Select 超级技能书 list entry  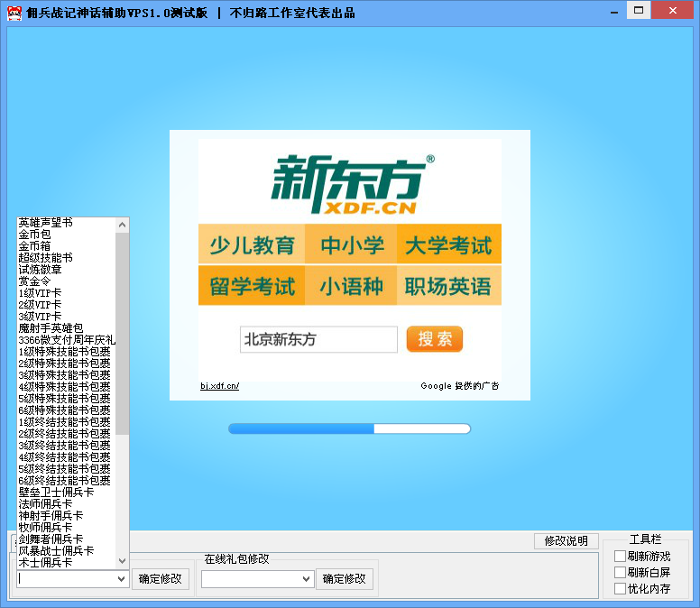66,258
